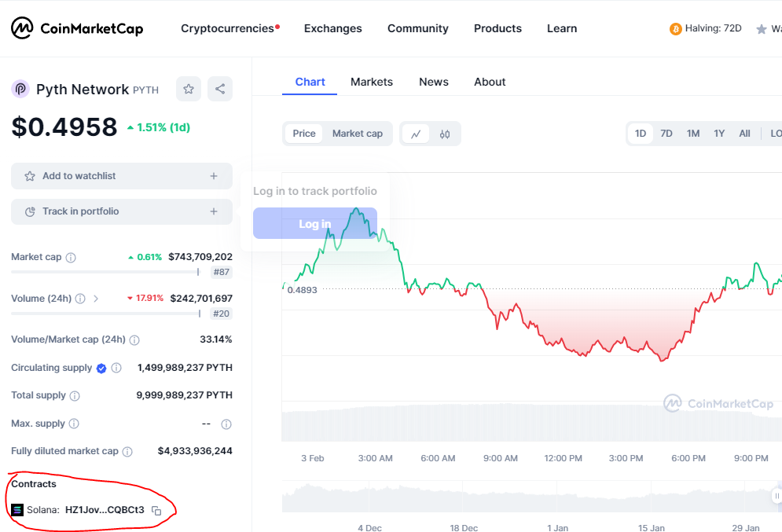Copy the Solana contract address

tap(156, 511)
